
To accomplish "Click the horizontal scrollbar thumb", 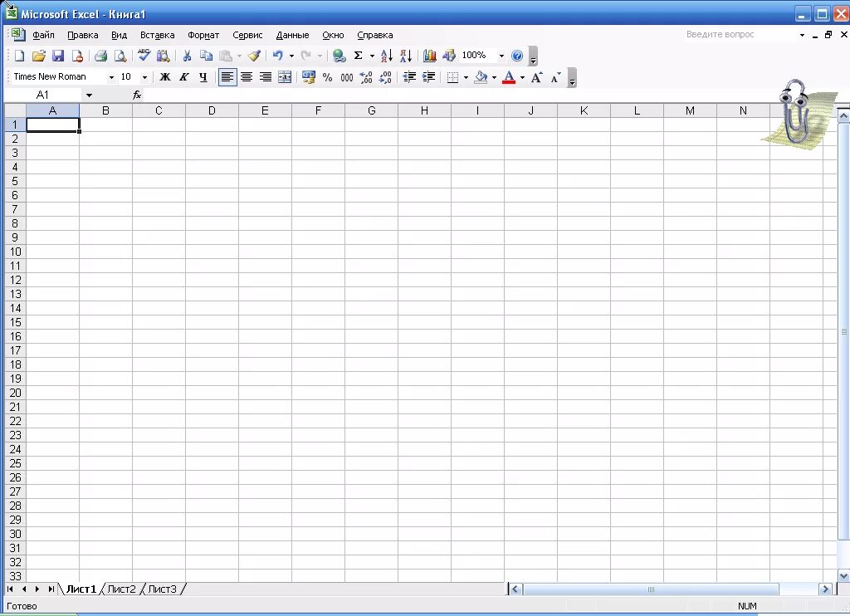I will [651, 589].
